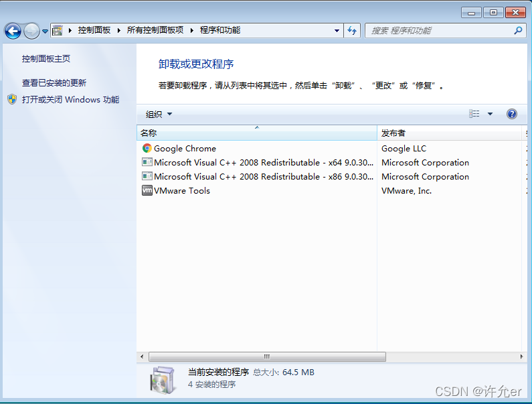Click the search magnifier icon
Screen dimensions: 532x404
click(x=518, y=31)
